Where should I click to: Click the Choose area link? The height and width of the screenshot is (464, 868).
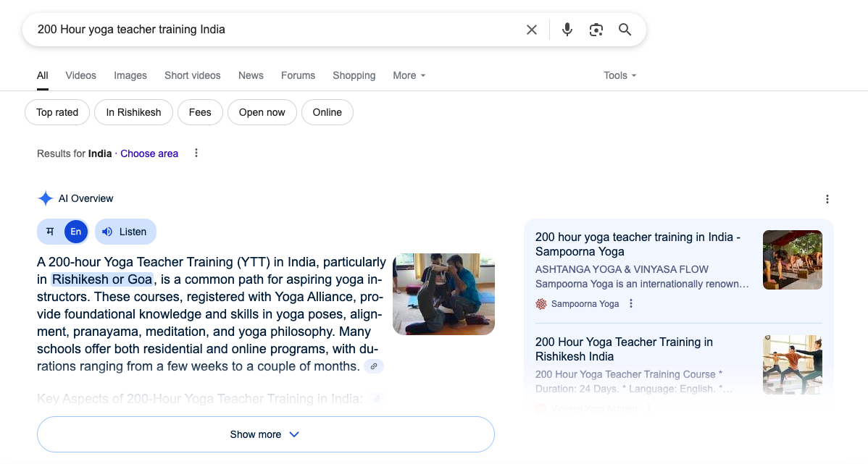pyautogui.click(x=149, y=153)
